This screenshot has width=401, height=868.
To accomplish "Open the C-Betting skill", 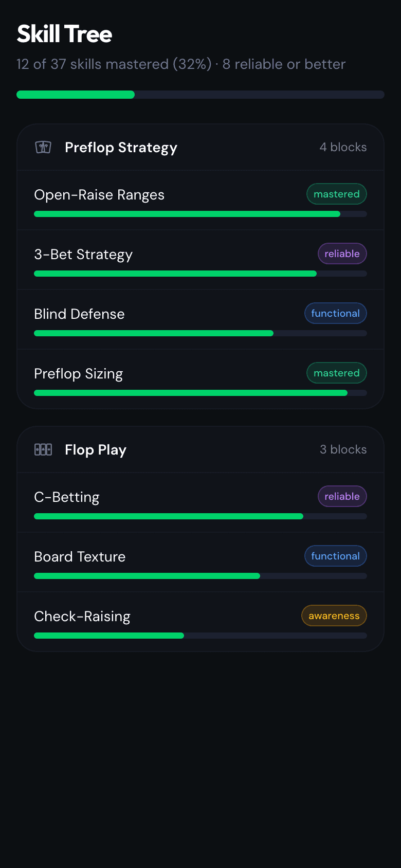I will tap(67, 497).
